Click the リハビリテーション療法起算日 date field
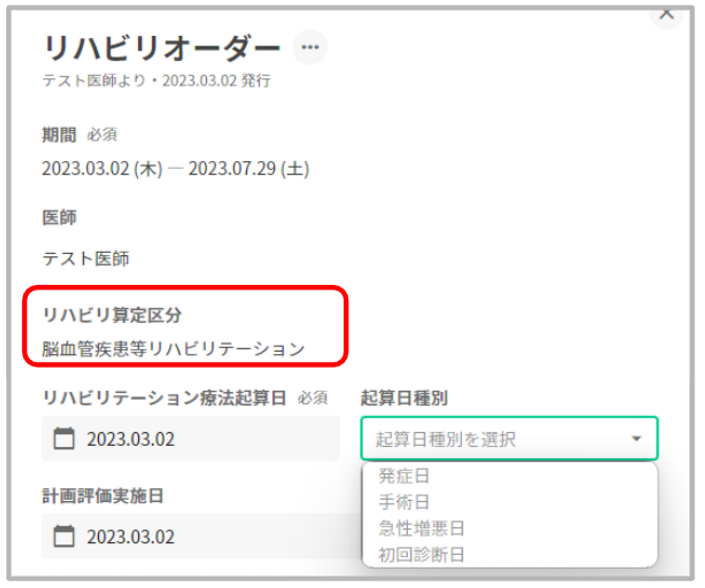 point(190,439)
